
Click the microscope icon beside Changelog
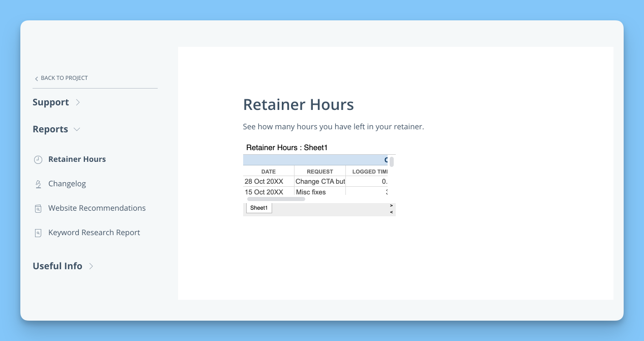tap(38, 184)
